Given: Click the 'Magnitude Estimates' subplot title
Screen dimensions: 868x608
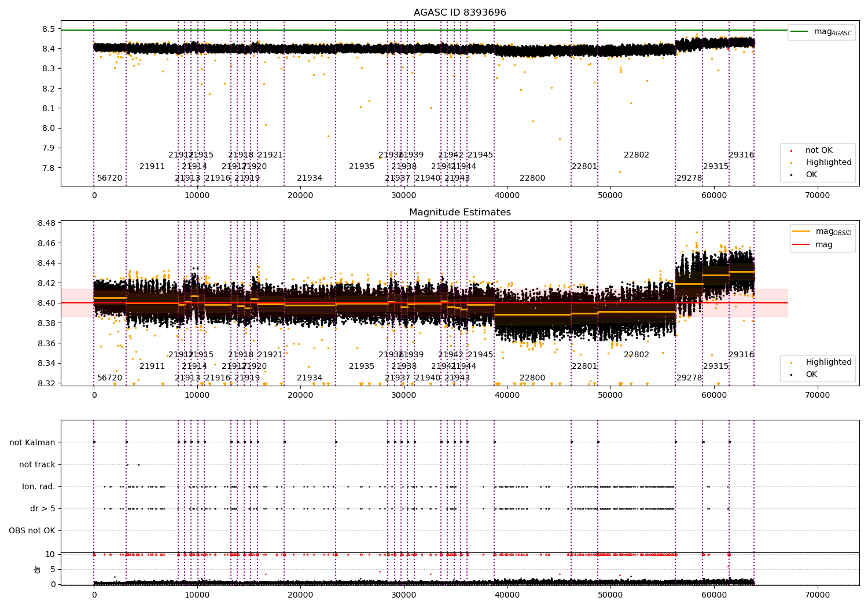Looking at the screenshot, I should click(459, 213).
